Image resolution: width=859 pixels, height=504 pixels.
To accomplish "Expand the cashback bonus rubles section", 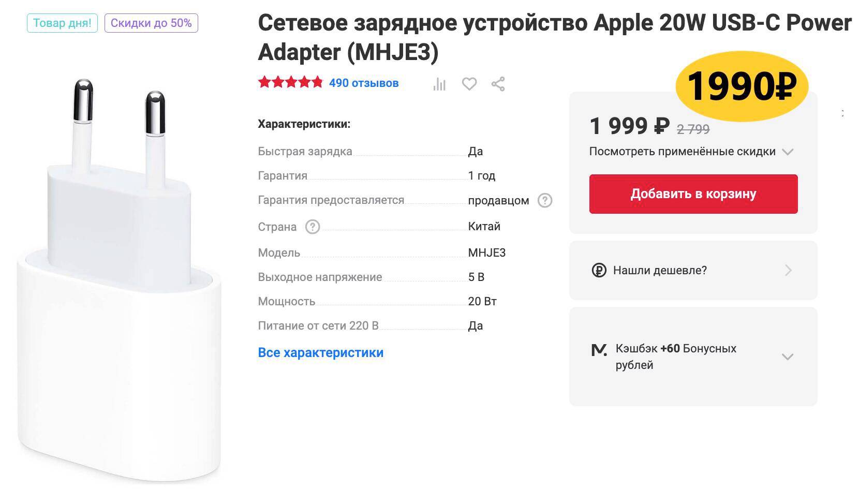I will (788, 357).
